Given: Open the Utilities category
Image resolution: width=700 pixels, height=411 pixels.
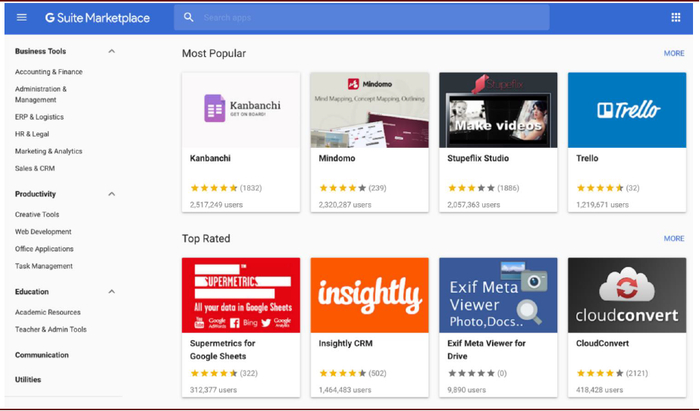Looking at the screenshot, I should click(28, 380).
